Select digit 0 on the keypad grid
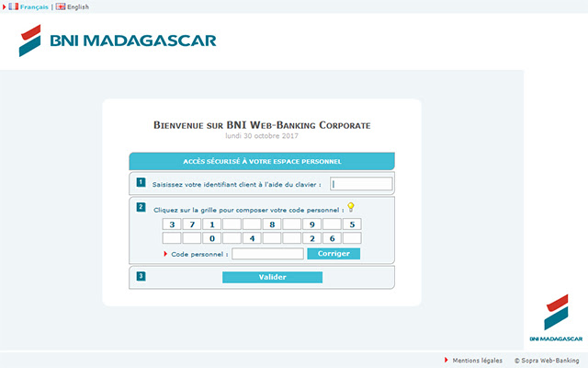This screenshot has width=588, height=368. pyautogui.click(x=212, y=238)
